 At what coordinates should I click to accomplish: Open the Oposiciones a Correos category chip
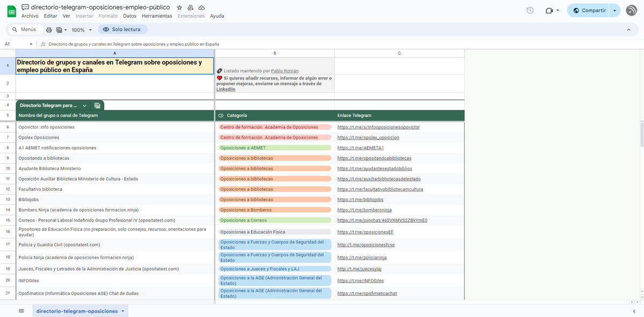click(x=275, y=220)
